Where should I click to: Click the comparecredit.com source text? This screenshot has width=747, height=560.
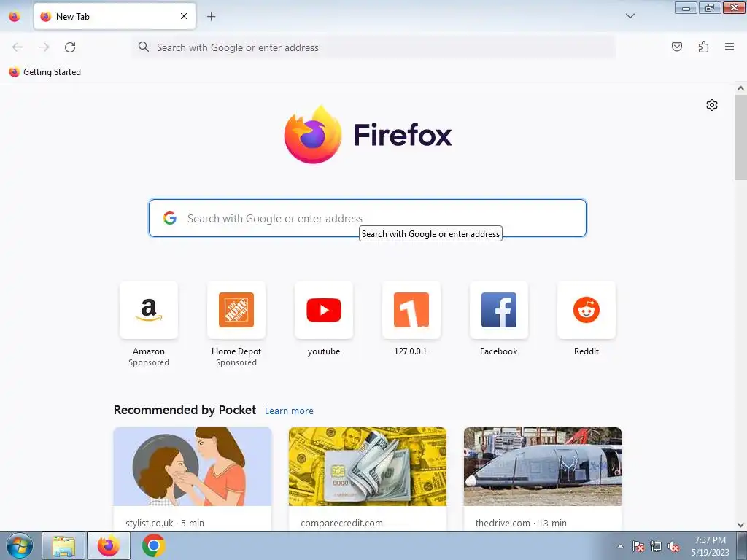point(341,523)
